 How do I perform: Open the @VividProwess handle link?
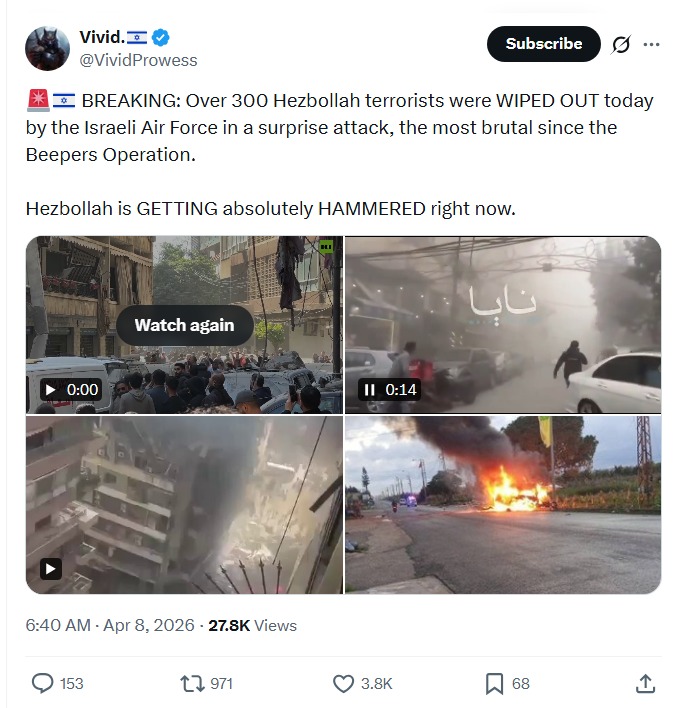(x=138, y=60)
